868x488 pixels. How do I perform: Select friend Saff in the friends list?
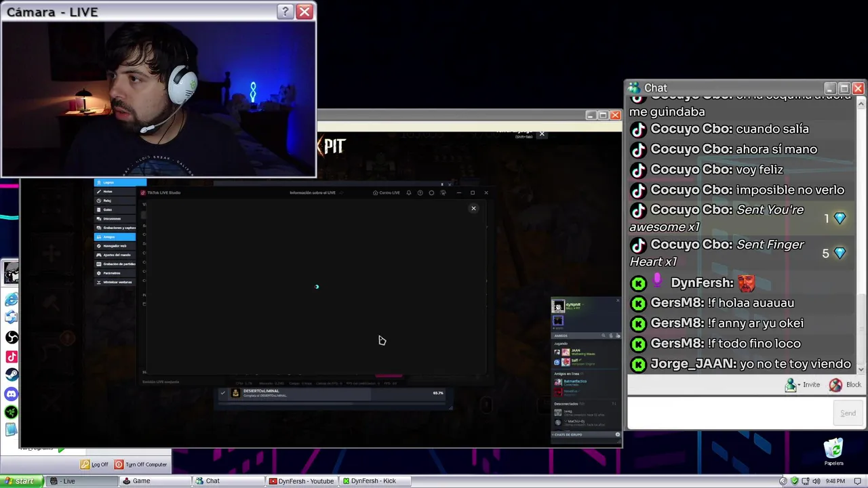(x=585, y=363)
